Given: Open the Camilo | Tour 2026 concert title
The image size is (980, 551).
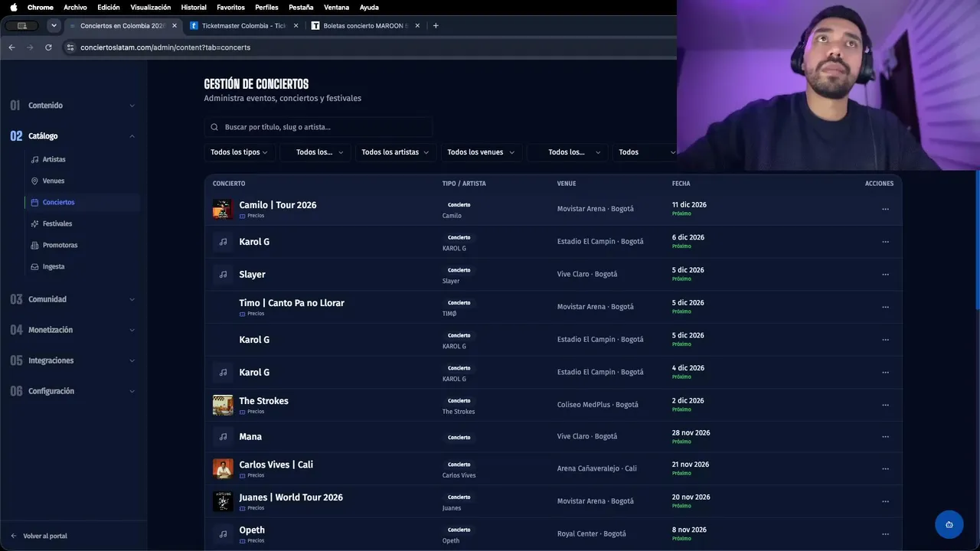Looking at the screenshot, I should click(x=277, y=205).
